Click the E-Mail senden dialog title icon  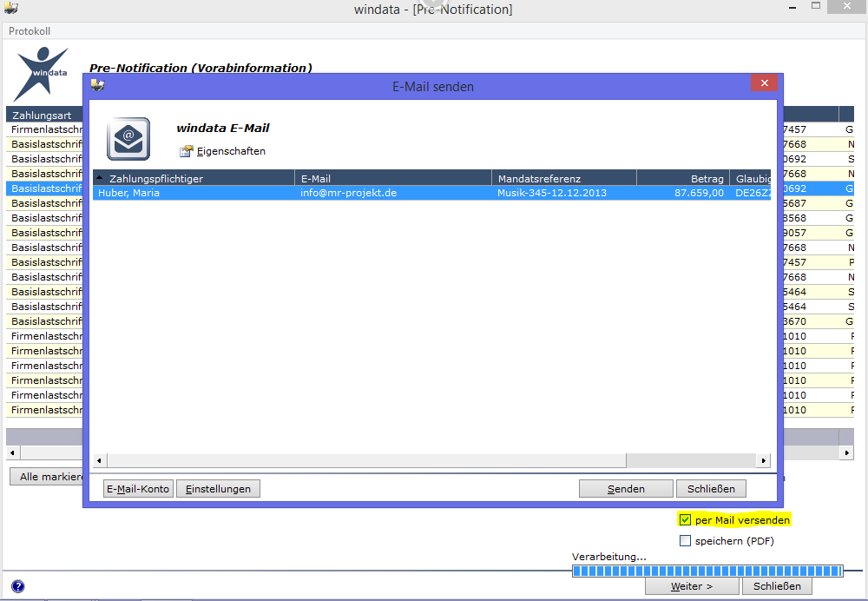pos(98,85)
